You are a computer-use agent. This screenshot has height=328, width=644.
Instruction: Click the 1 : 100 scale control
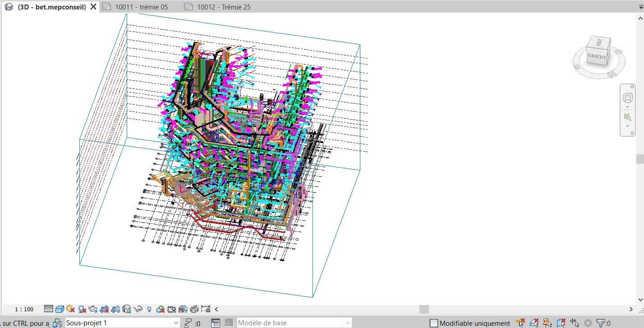point(23,309)
